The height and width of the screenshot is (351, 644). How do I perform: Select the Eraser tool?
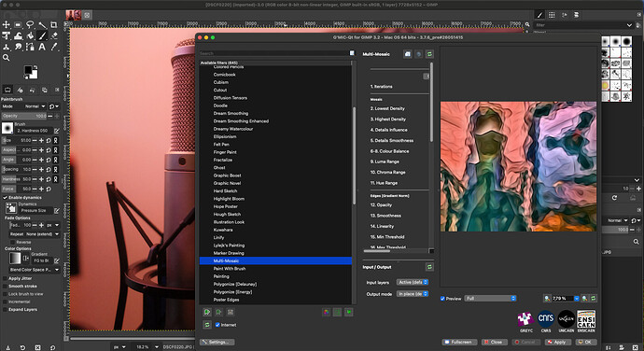tap(54, 36)
